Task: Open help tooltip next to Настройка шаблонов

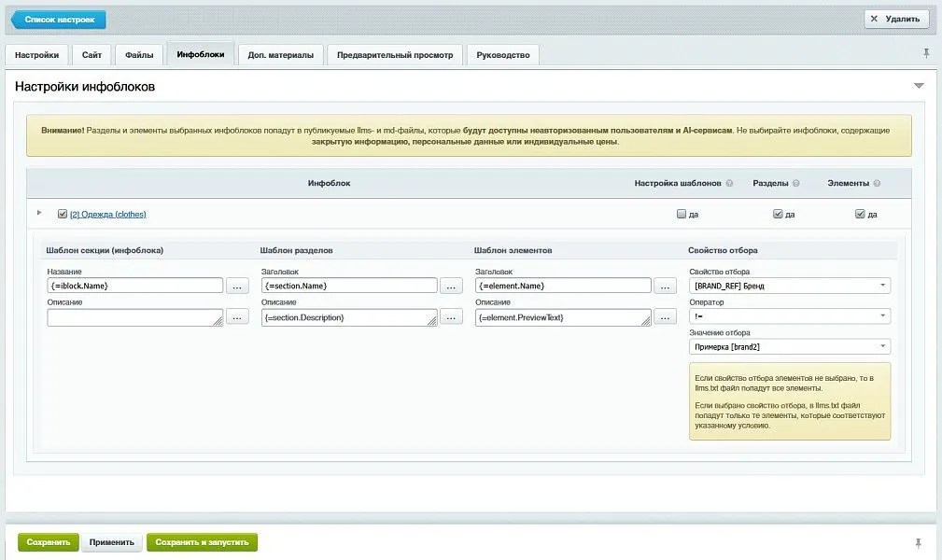Action: click(729, 183)
